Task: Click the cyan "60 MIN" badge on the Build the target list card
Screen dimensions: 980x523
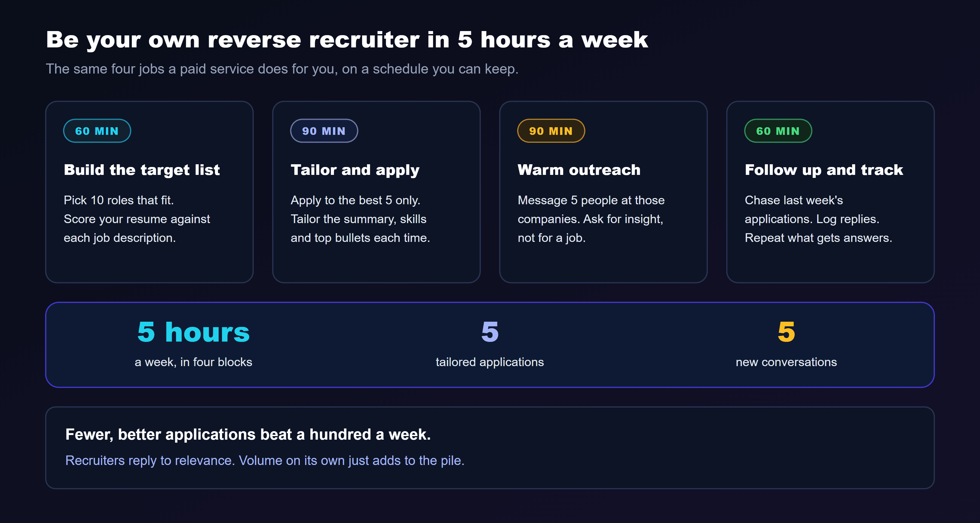Action: pyautogui.click(x=97, y=131)
